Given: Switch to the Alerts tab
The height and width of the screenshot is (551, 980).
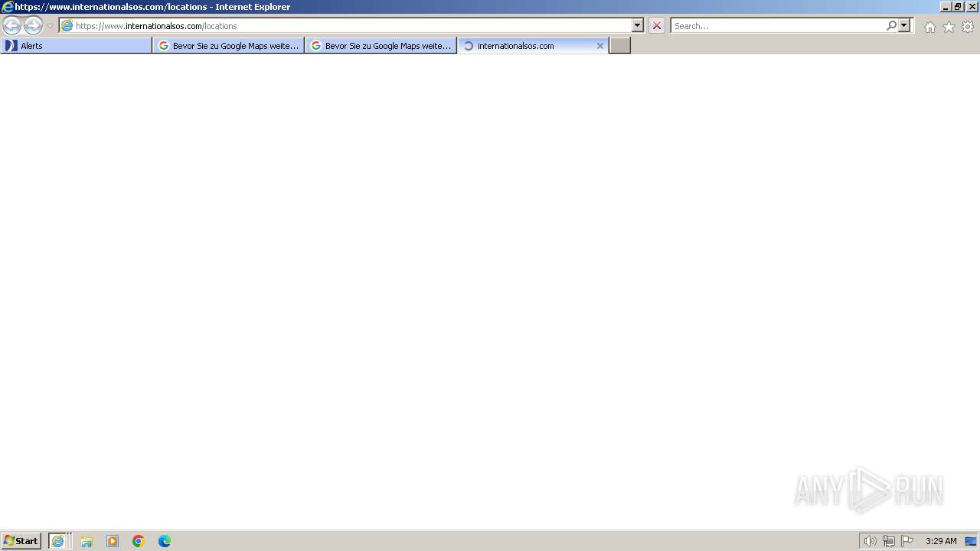Looking at the screenshot, I should click(77, 46).
